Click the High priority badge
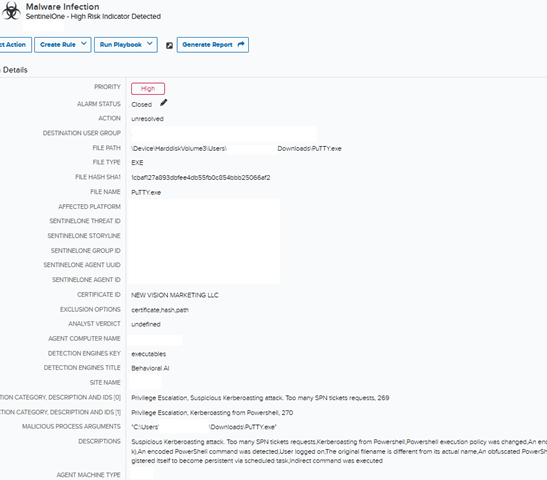This screenshot has width=547, height=480. coord(148,89)
